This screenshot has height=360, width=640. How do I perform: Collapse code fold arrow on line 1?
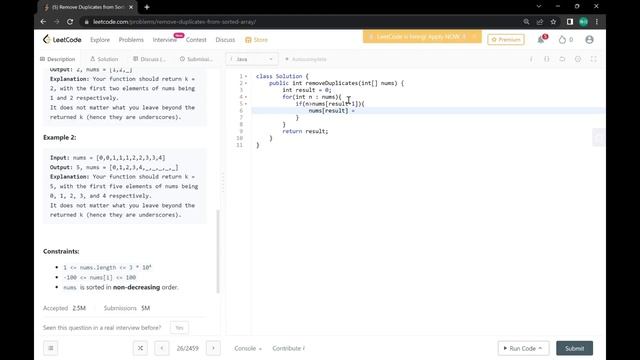point(246,76)
